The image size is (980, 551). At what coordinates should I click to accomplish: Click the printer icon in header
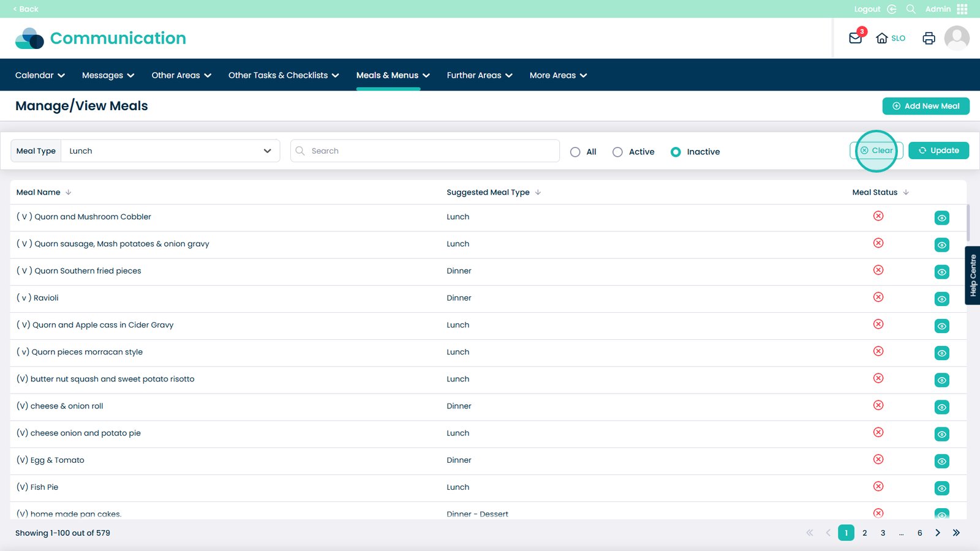click(x=929, y=38)
